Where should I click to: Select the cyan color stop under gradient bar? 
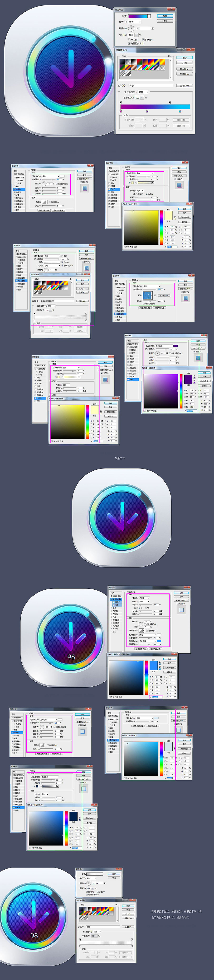pos(180,111)
